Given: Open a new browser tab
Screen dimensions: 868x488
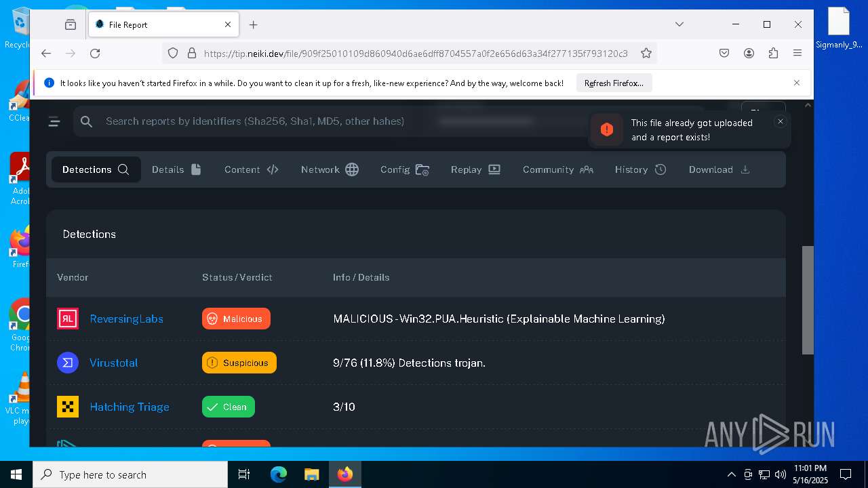Looking at the screenshot, I should pyautogui.click(x=253, y=24).
